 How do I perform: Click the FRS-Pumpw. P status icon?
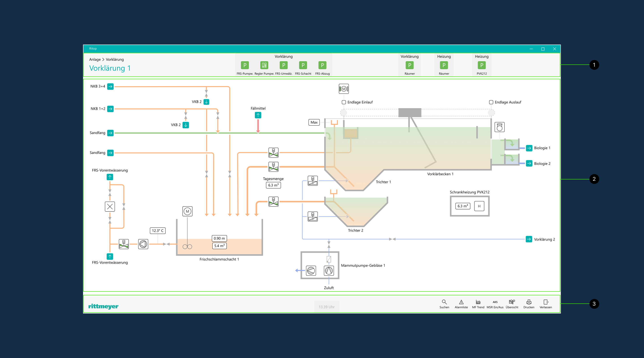point(245,65)
